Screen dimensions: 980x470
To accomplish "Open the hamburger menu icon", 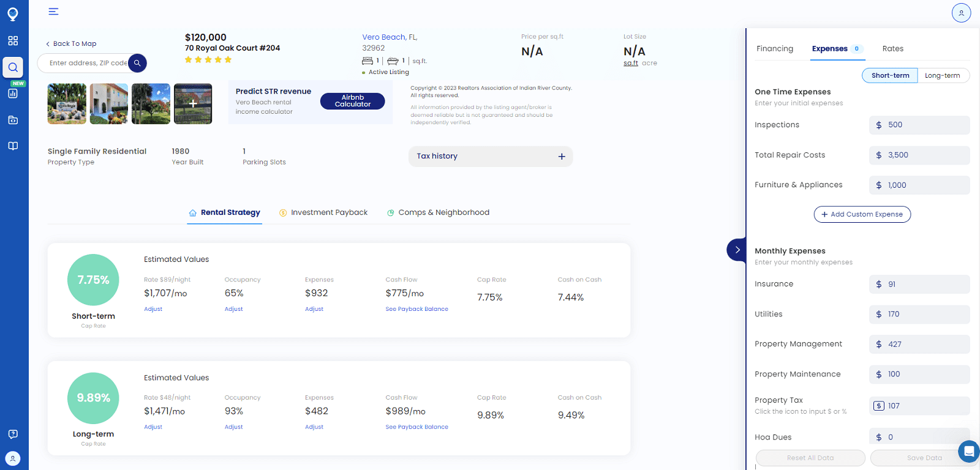I will coord(53,12).
